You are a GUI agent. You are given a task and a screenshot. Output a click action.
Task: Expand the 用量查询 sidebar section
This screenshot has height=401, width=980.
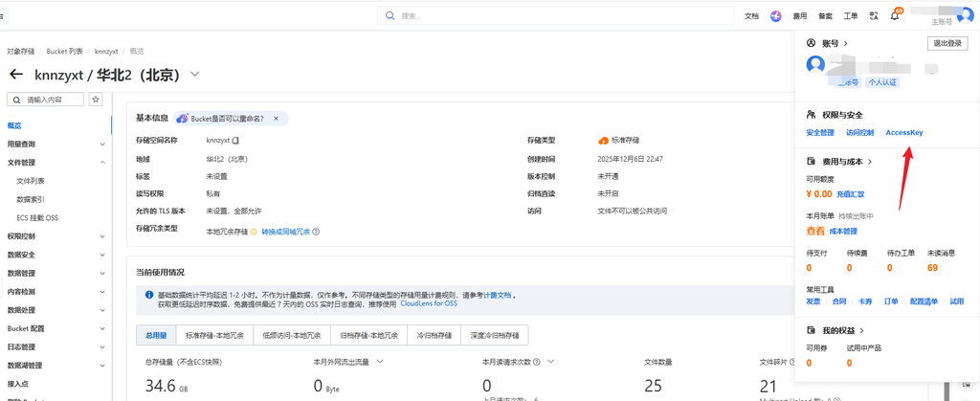click(102, 145)
